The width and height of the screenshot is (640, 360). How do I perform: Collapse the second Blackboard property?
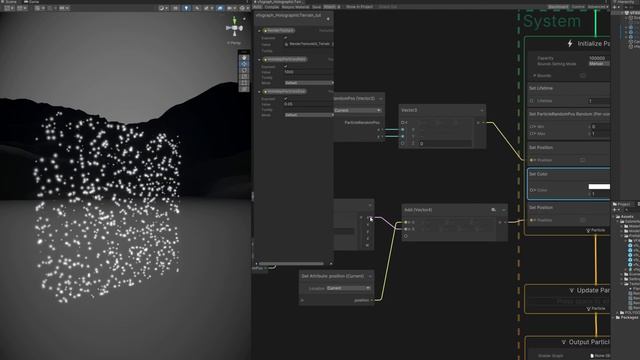[259, 60]
